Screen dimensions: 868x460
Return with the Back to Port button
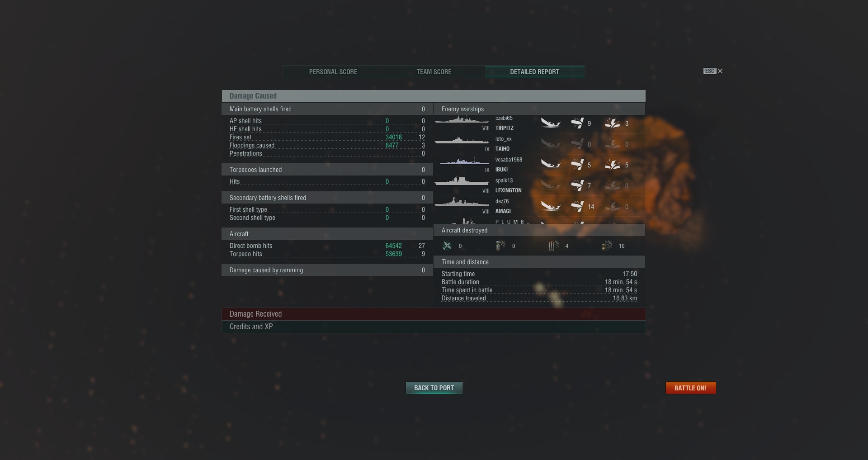click(x=434, y=388)
